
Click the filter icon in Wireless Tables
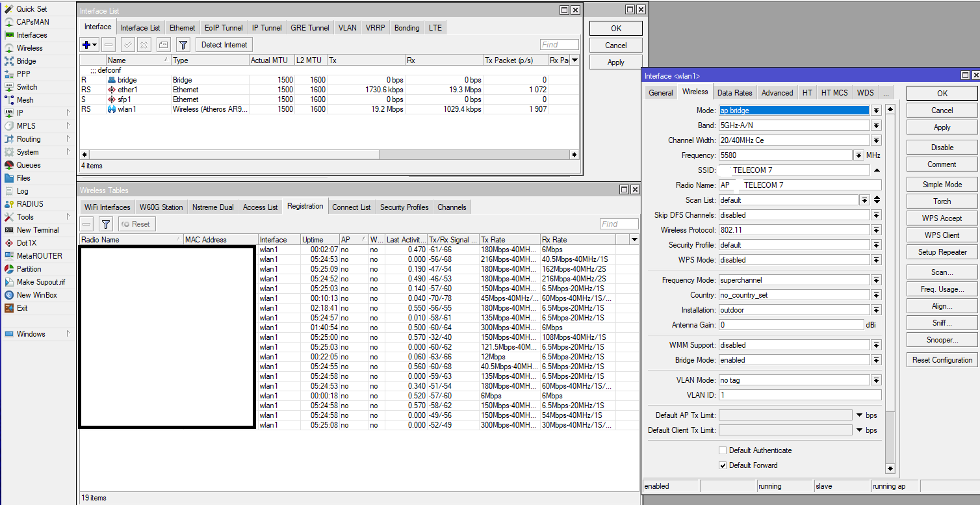pyautogui.click(x=107, y=224)
